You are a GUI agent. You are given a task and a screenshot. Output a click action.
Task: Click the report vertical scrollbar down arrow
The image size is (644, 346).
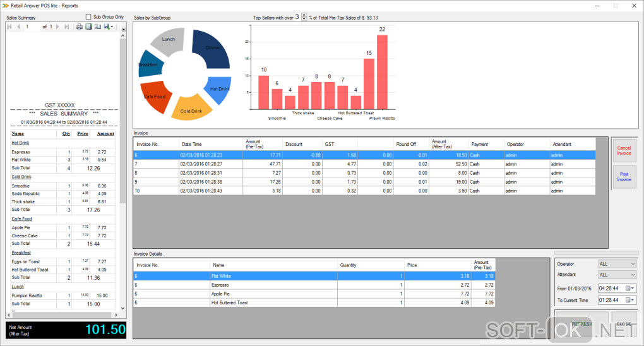click(123, 308)
